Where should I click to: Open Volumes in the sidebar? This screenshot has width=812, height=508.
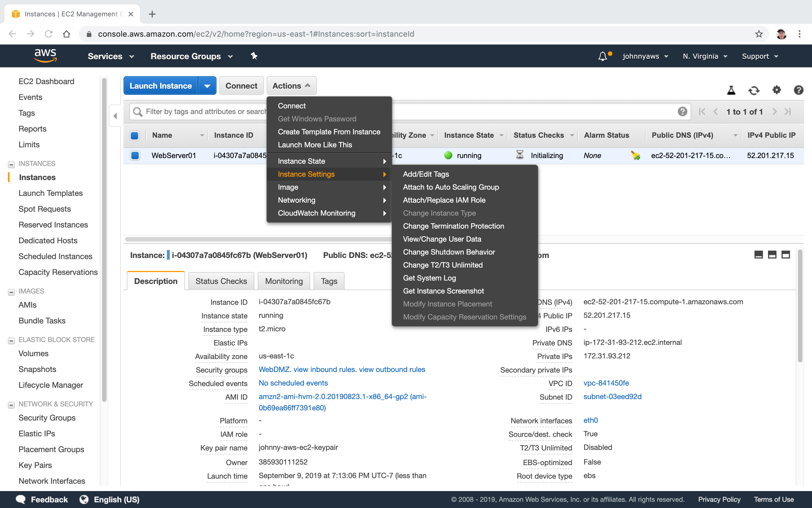tap(34, 353)
